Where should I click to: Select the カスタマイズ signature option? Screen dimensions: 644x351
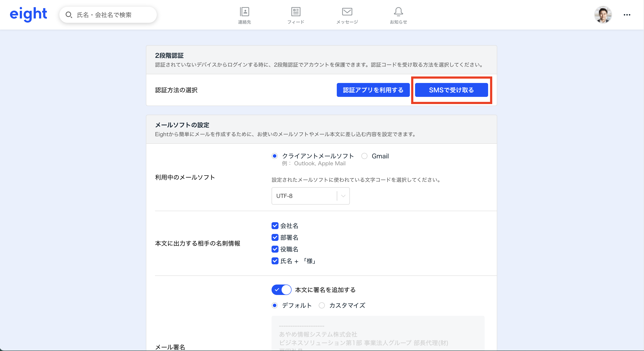[x=322, y=305]
